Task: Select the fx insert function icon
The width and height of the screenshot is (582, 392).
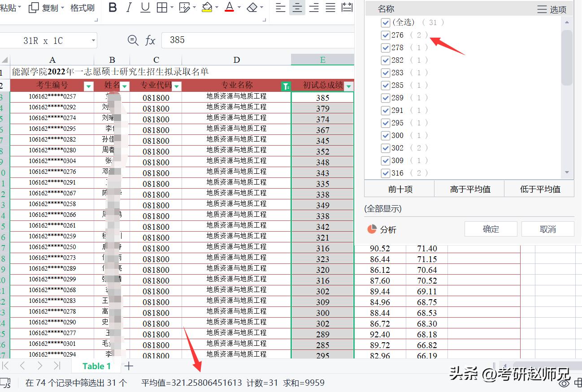Action: pyautogui.click(x=151, y=40)
